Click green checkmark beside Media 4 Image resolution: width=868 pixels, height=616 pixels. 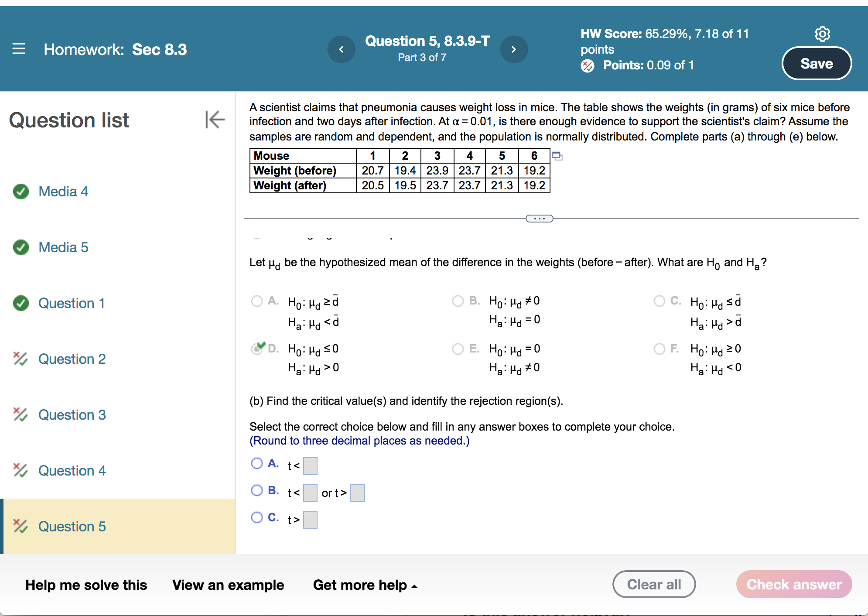coord(21,192)
